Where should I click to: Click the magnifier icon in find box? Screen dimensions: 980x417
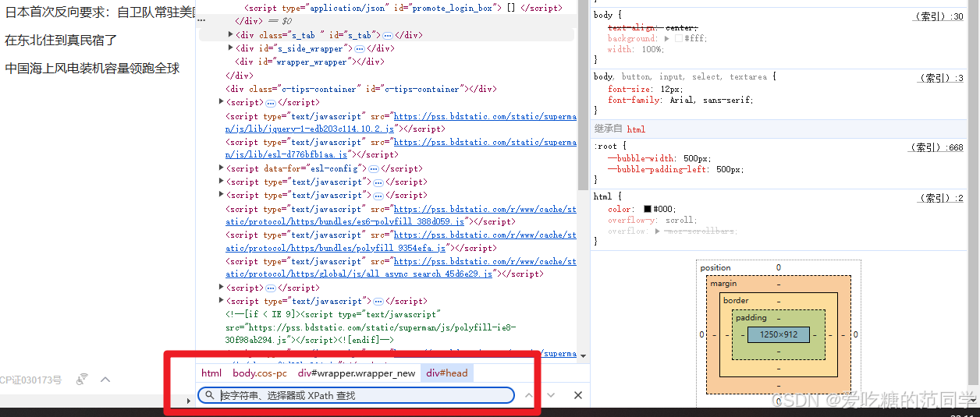210,395
